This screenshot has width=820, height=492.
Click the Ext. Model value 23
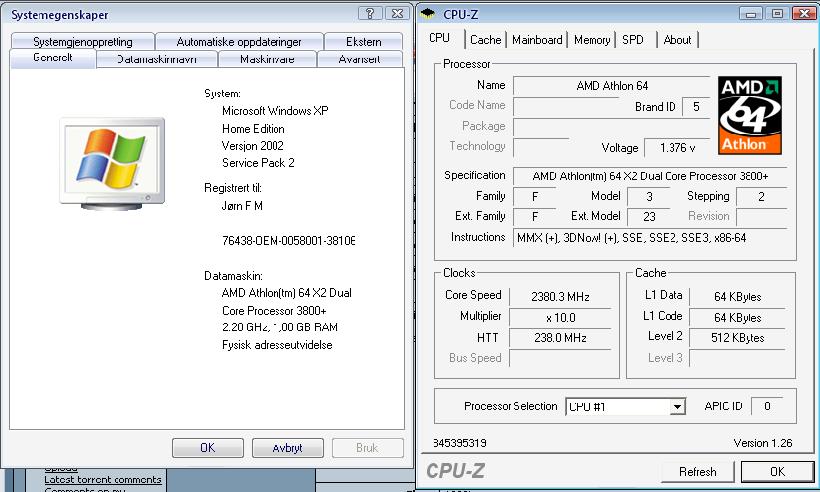click(650, 216)
